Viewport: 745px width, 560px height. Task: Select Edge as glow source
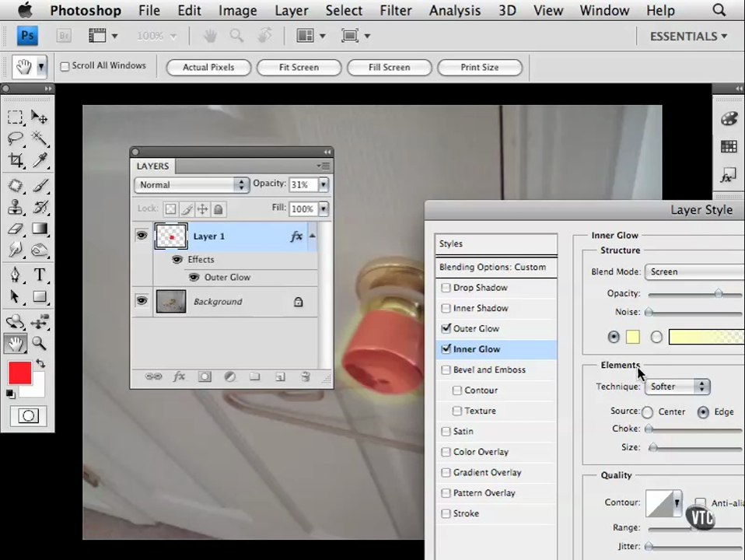point(703,412)
